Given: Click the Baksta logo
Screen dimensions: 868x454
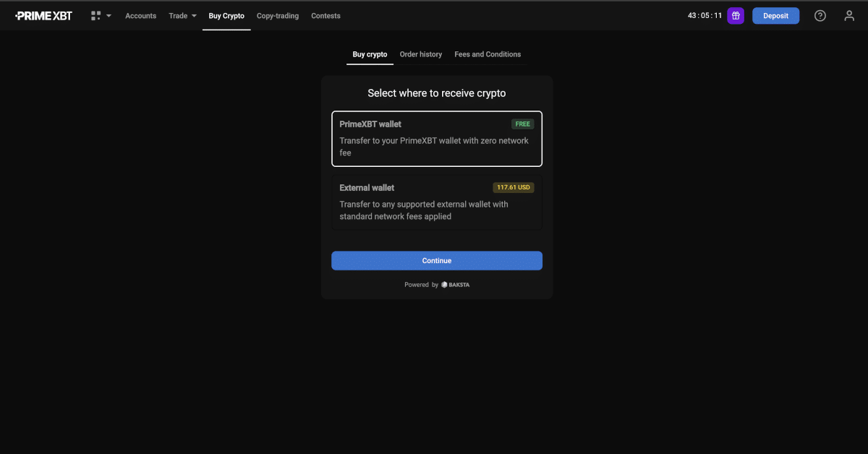Looking at the screenshot, I should pyautogui.click(x=456, y=285).
